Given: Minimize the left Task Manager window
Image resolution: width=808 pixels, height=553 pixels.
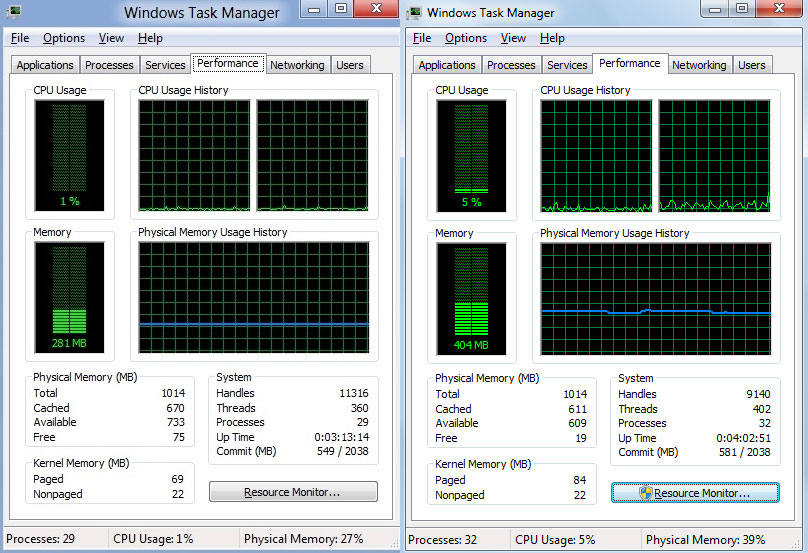Looking at the screenshot, I should pyautogui.click(x=314, y=9).
